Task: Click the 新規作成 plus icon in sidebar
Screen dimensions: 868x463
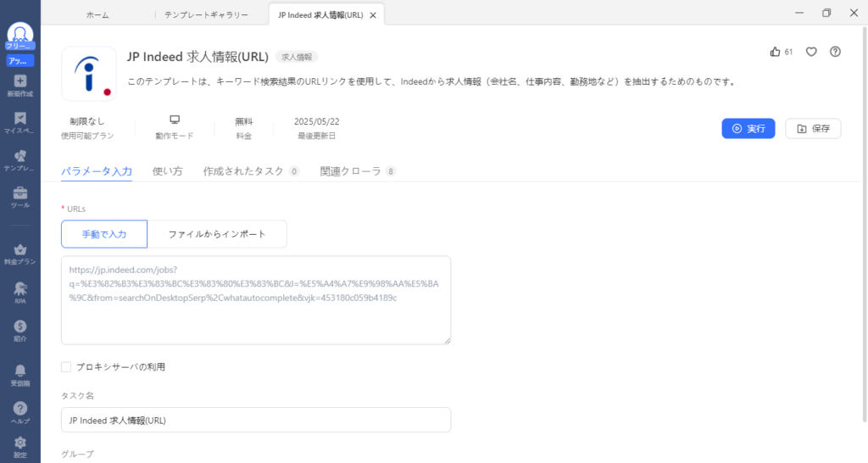Action: pyautogui.click(x=20, y=81)
